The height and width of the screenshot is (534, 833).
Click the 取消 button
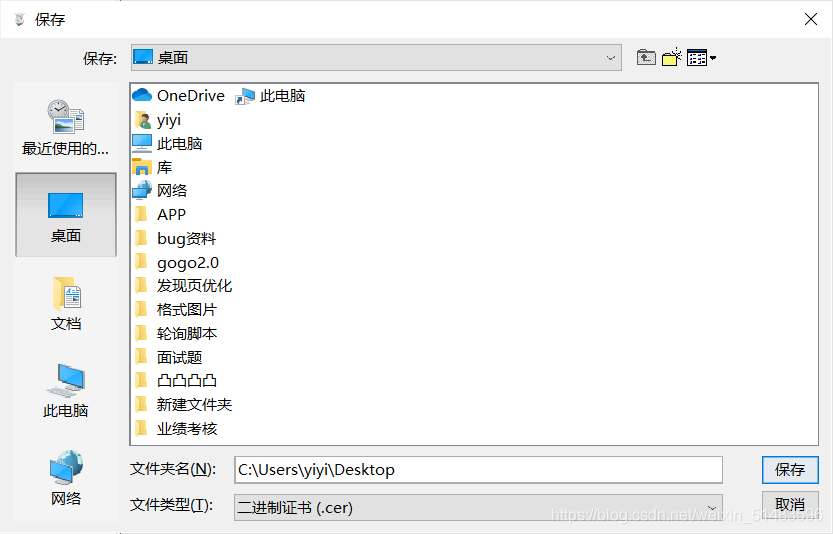[x=790, y=504]
